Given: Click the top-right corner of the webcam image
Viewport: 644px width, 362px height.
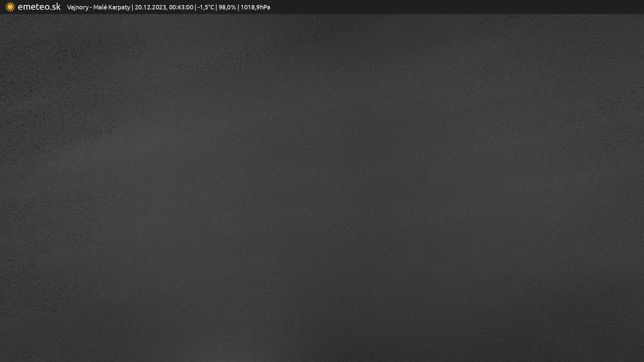Looking at the screenshot, I should point(642,15).
